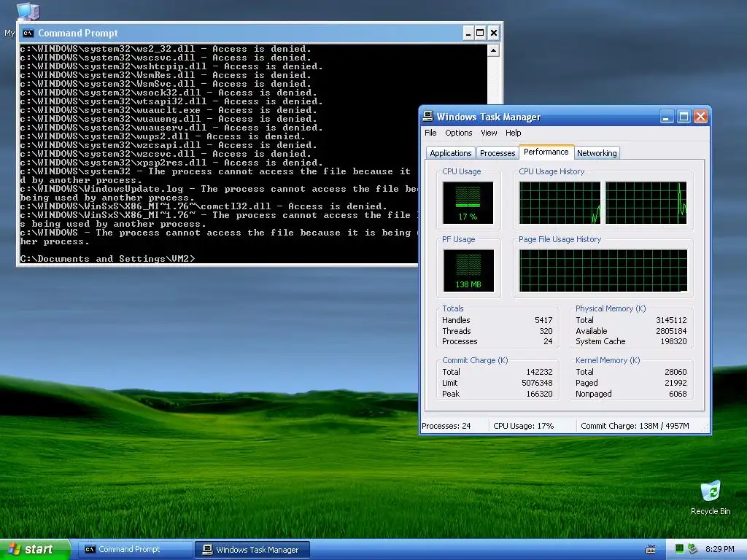The height and width of the screenshot is (560, 747).
Task: Click the Task Manager title bar icon
Action: [427, 117]
